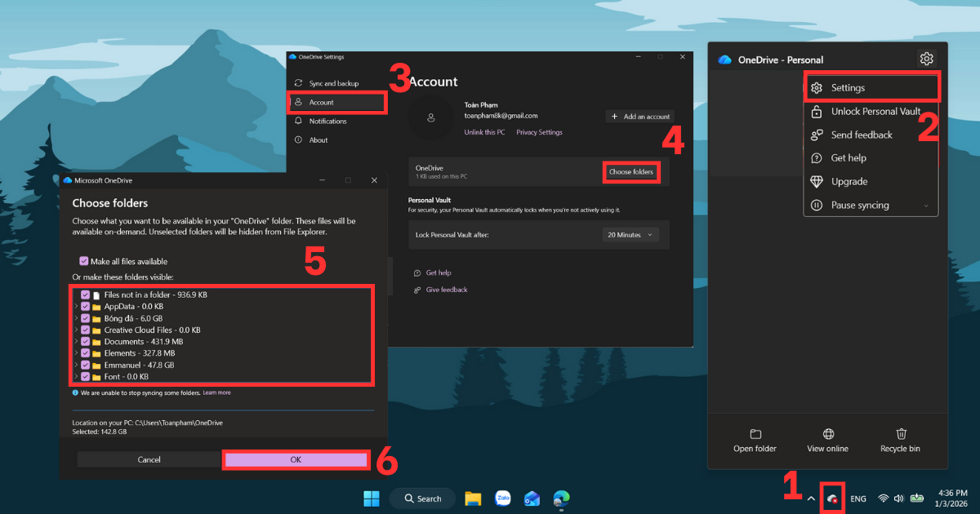This screenshot has height=514, width=980.
Task: Click Unlock Personal Vault lock icon
Action: tap(816, 111)
